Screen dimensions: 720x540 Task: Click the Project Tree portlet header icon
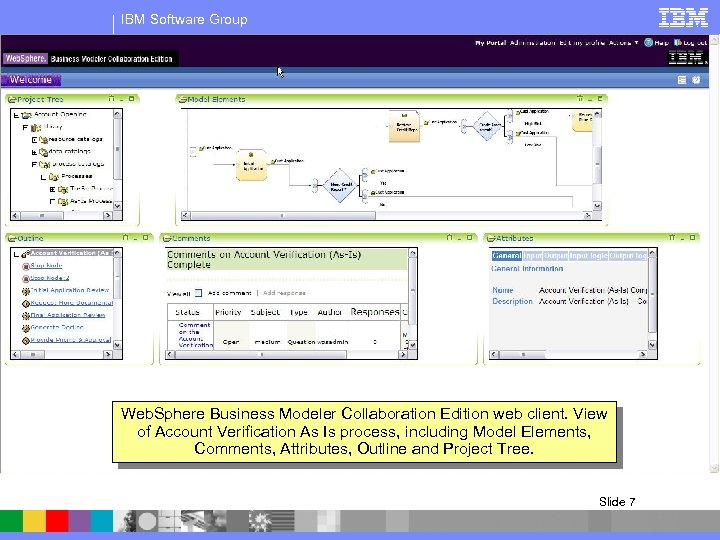point(12,99)
